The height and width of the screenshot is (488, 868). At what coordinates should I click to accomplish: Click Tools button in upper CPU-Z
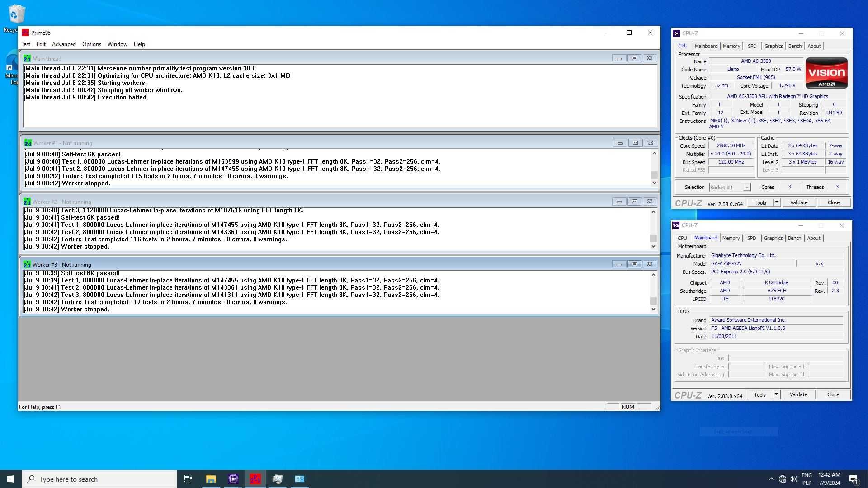[x=760, y=202]
